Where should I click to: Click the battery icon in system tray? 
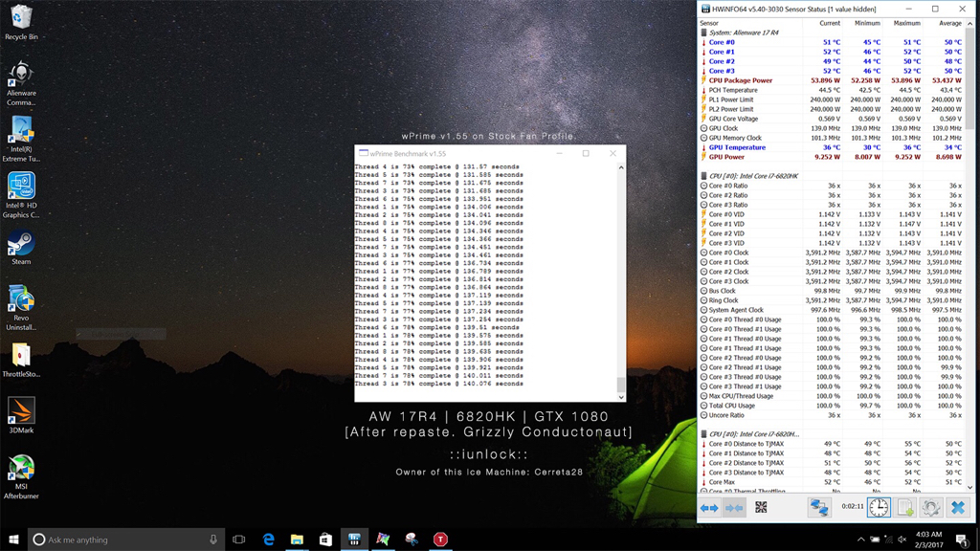click(x=875, y=540)
